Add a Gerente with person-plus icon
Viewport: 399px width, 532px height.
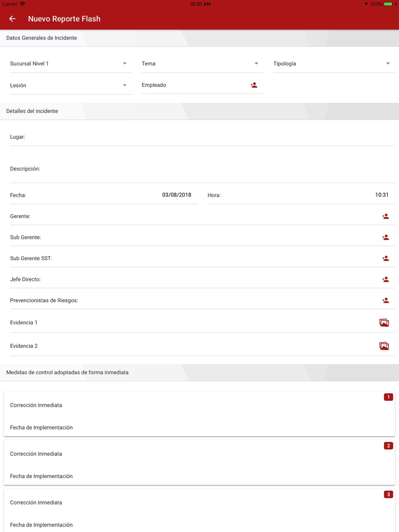point(385,216)
